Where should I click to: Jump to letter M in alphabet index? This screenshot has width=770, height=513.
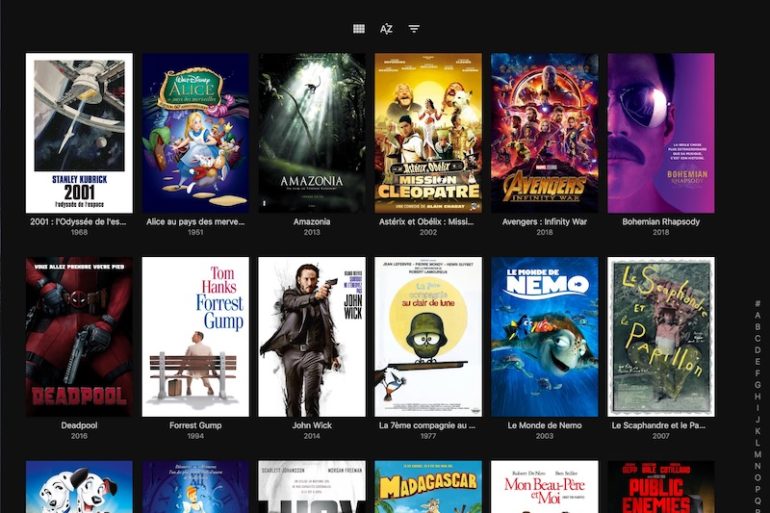point(757,455)
